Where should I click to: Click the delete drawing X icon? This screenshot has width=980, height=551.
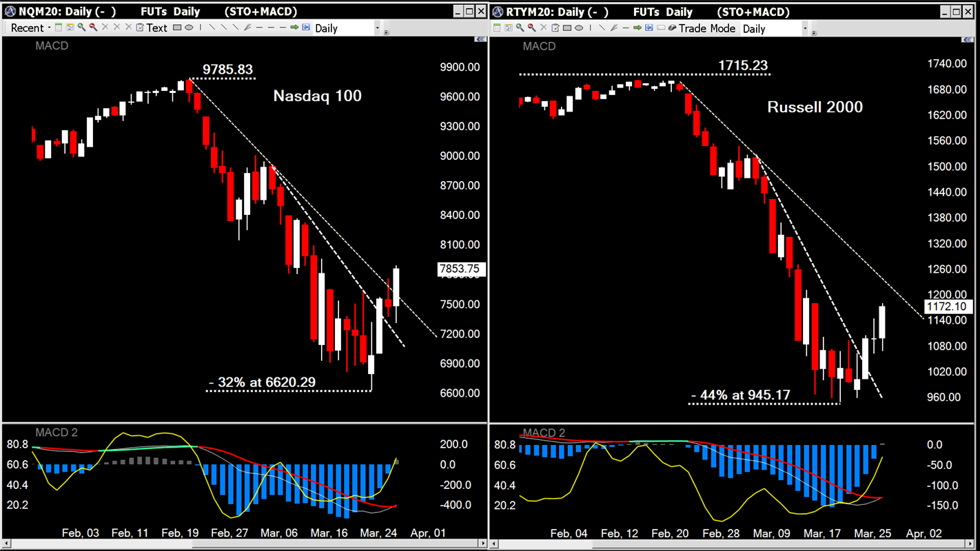pos(105,28)
